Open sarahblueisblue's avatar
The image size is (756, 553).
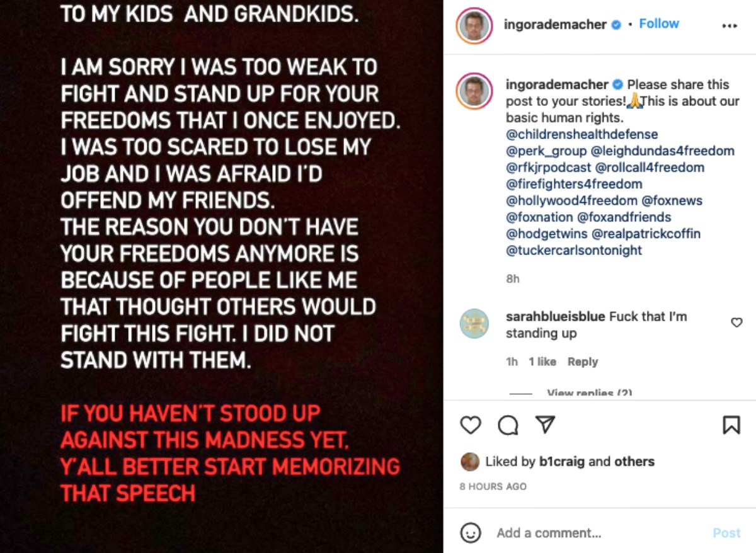click(474, 324)
